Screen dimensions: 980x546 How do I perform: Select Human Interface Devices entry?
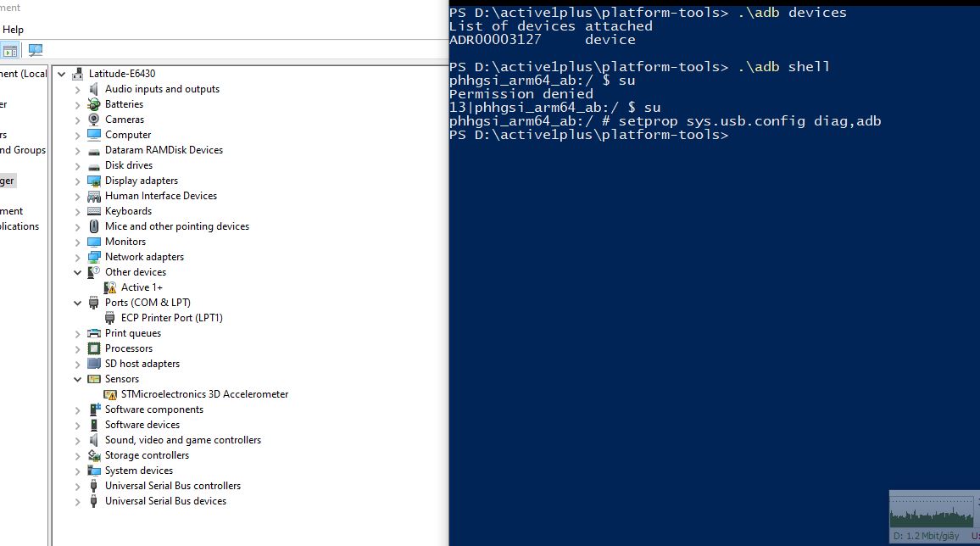[x=160, y=196]
